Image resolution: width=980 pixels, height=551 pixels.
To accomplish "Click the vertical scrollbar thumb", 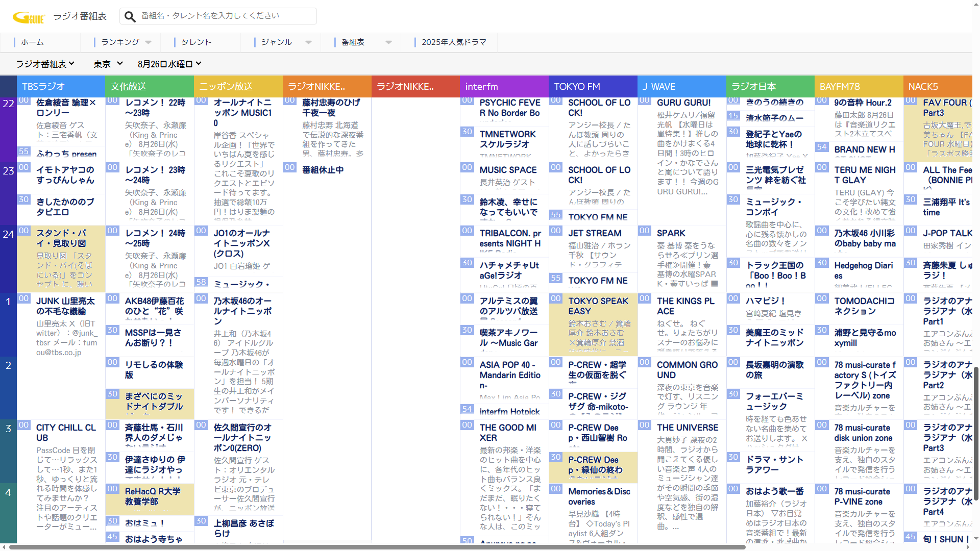I will click(976, 434).
